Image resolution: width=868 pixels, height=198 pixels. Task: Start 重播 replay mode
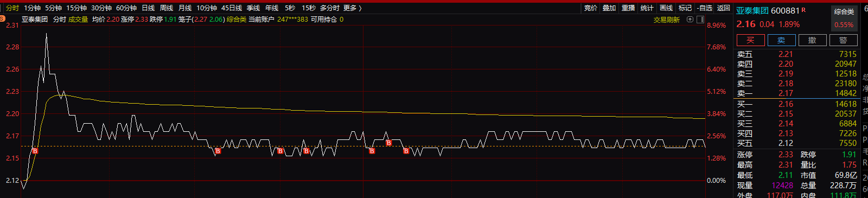point(628,8)
